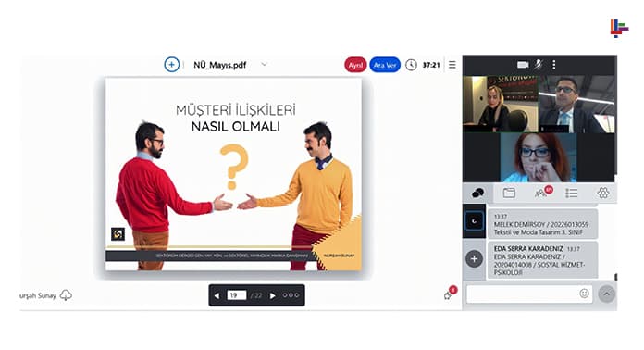Open the settings gear tab
This screenshot has height=350, width=644.
pyautogui.click(x=603, y=193)
